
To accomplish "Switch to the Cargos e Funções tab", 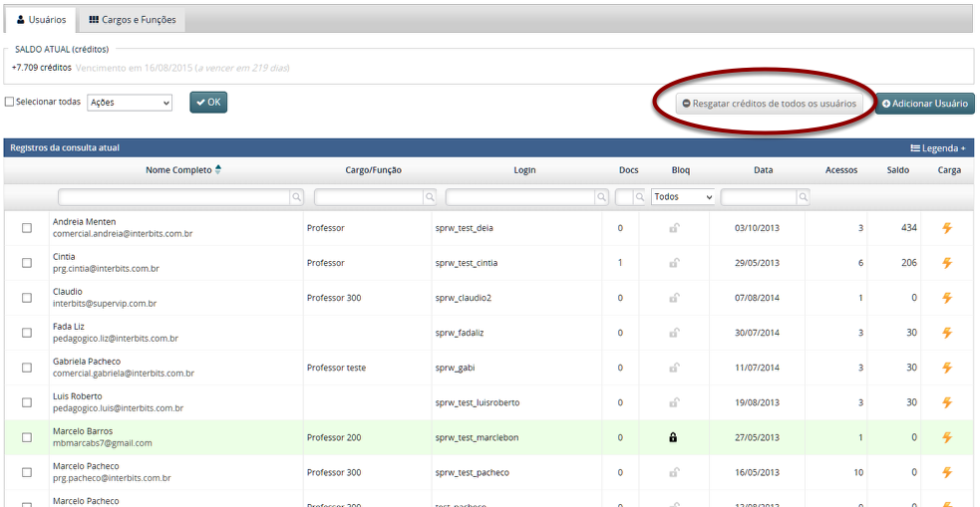I will tap(132, 19).
